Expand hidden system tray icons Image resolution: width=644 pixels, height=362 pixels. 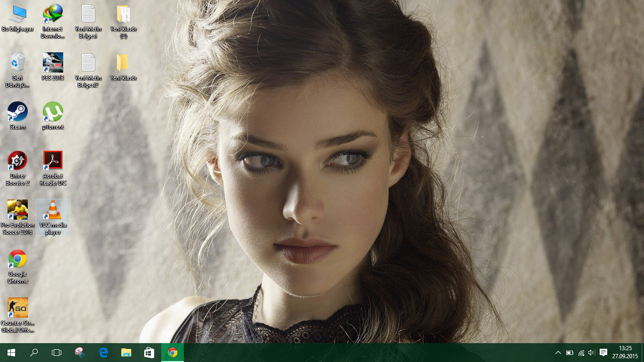[558, 353]
